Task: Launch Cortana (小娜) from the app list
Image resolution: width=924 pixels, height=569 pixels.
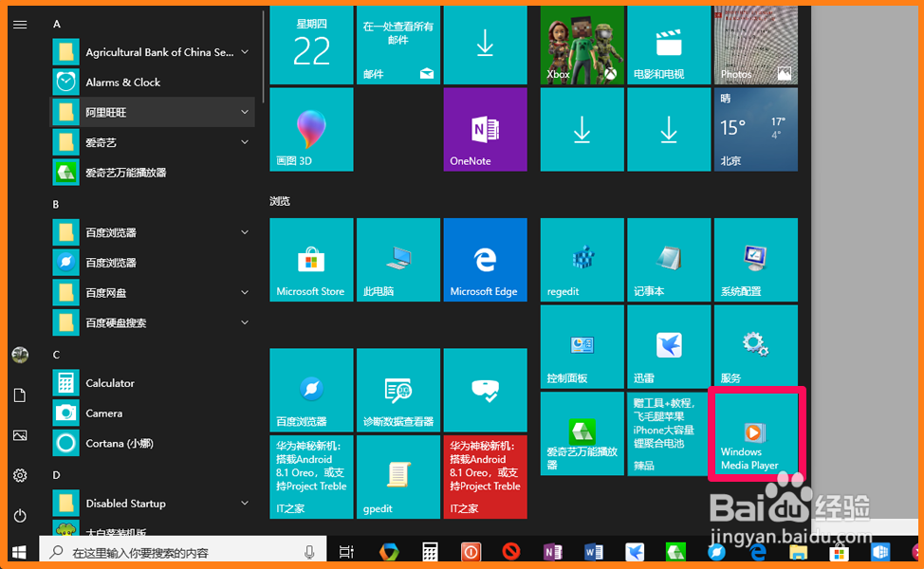Action: pyautogui.click(x=154, y=443)
